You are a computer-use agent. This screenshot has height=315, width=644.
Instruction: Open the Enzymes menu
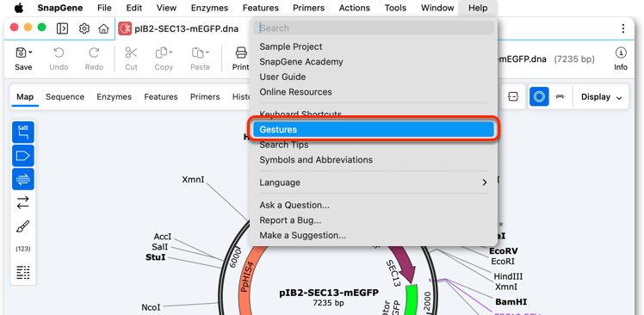point(209,8)
